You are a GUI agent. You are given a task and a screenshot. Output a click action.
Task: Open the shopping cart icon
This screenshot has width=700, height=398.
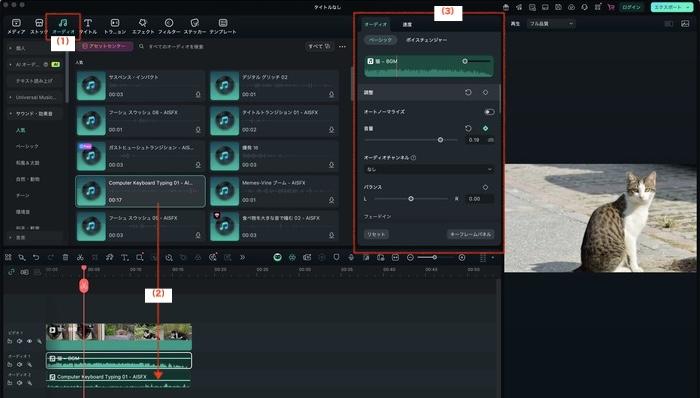click(610, 8)
